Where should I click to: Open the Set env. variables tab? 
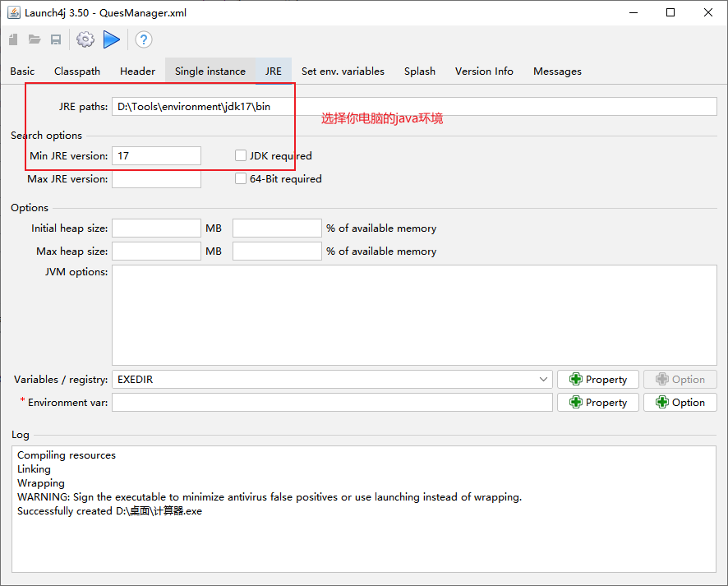[x=343, y=72]
